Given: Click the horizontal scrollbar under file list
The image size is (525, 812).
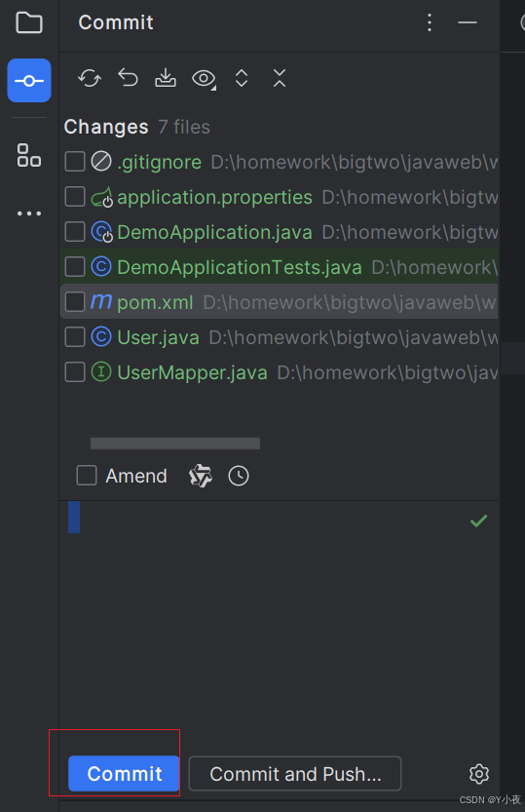Looking at the screenshot, I should point(174,444).
